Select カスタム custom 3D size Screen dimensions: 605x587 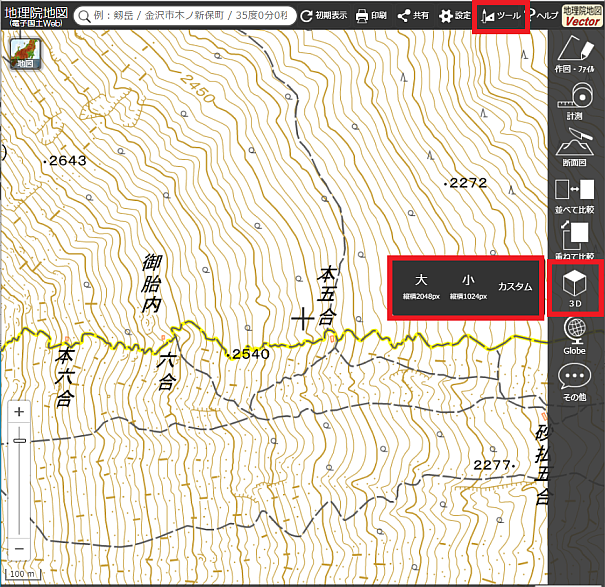point(515,286)
